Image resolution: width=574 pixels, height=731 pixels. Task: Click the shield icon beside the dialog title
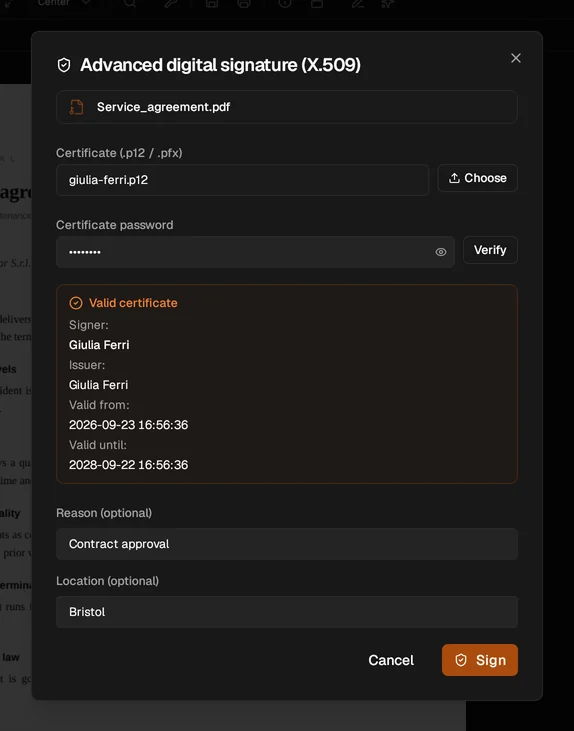(64, 65)
